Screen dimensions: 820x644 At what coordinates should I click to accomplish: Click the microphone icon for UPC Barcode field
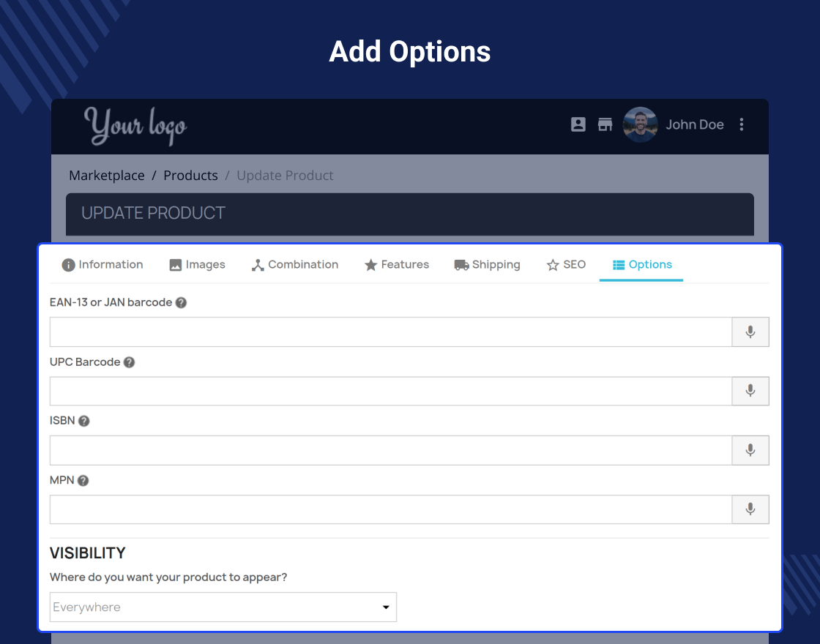pyautogui.click(x=750, y=391)
